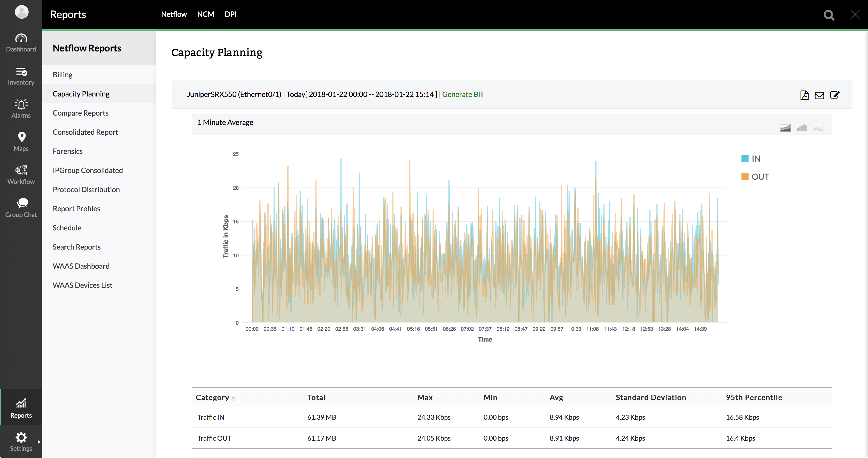Expand the Settings sidebar submenu arrow
868x458 pixels.
point(39,441)
